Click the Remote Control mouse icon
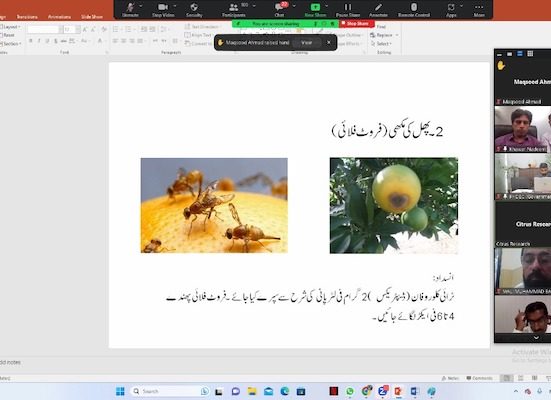This screenshot has width=551, height=400. coord(414,7)
